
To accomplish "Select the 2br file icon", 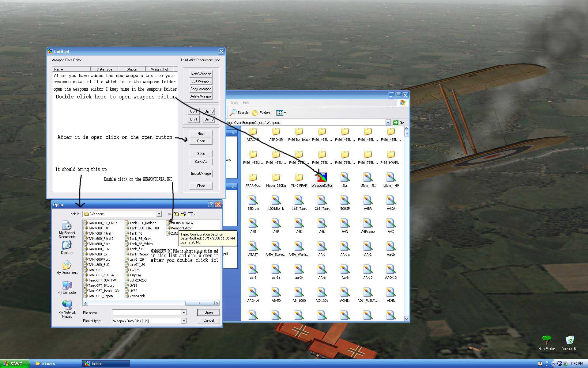I will pyautogui.click(x=345, y=180).
